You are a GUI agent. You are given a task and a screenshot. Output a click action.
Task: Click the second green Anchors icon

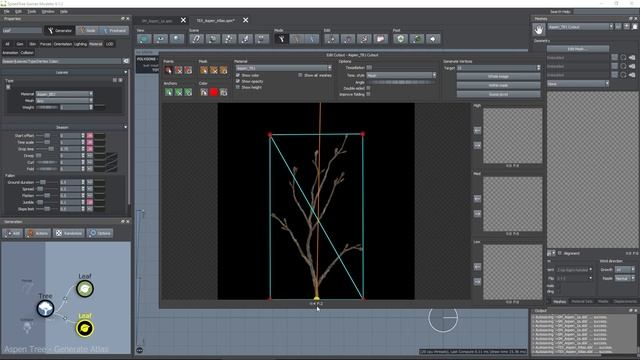[178, 92]
